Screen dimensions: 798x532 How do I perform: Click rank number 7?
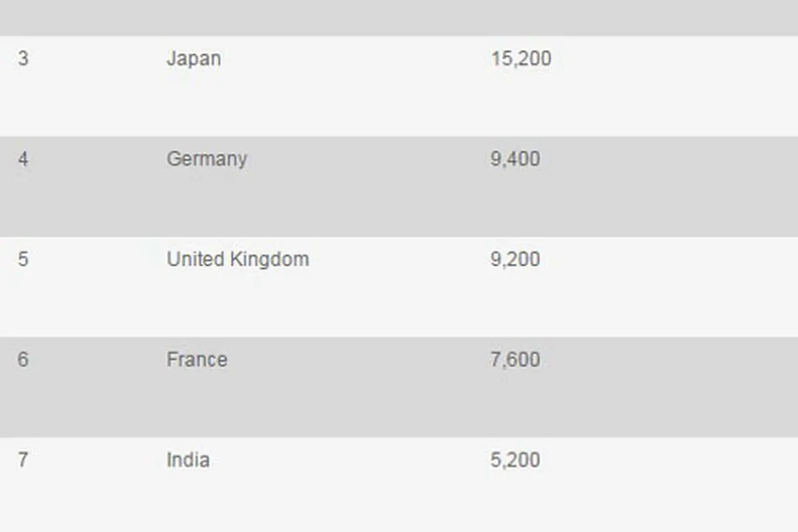point(23,460)
